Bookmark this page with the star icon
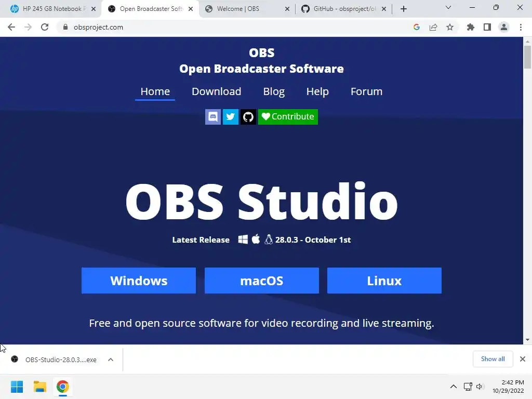 pos(450,27)
